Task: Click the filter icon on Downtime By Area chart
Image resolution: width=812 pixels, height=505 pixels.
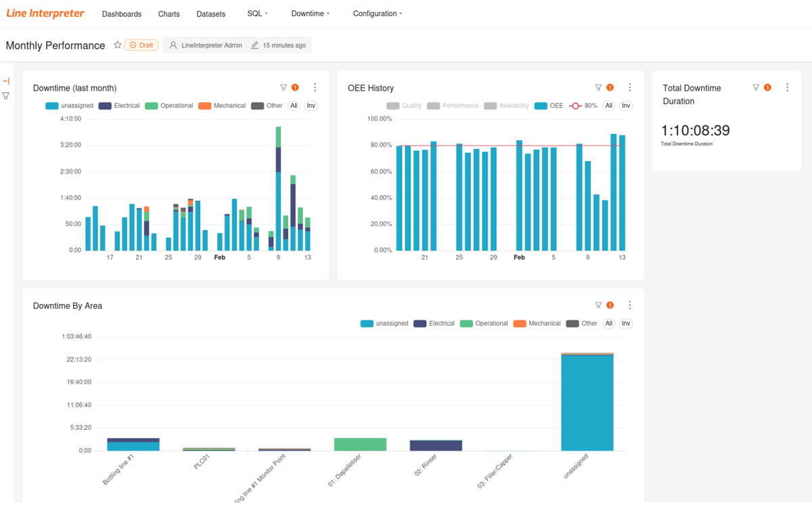Action: [598, 305]
